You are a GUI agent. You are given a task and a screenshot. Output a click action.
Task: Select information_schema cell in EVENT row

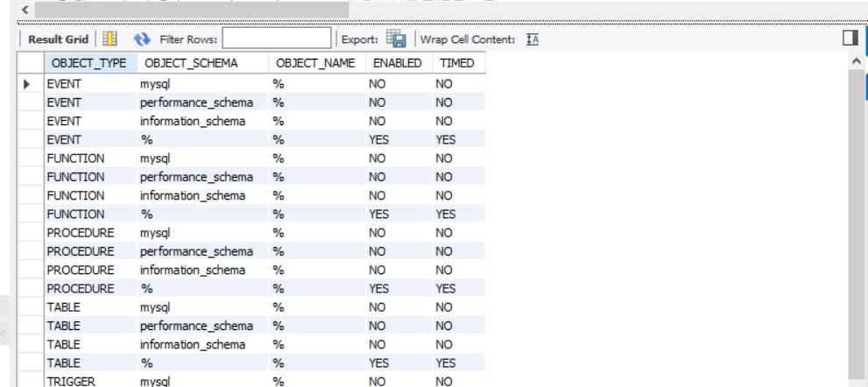[x=202, y=121]
